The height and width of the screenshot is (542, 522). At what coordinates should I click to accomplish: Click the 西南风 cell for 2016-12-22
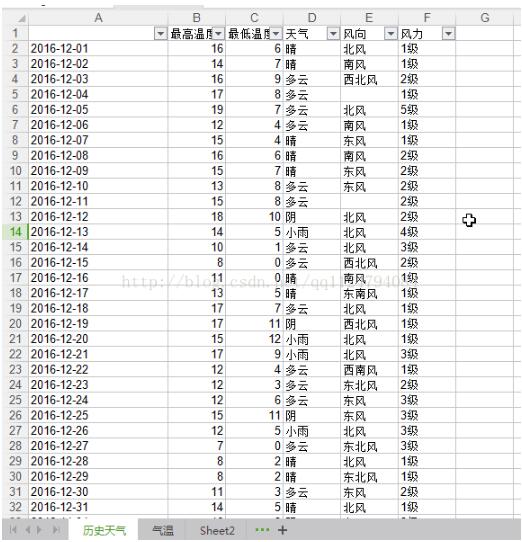click(x=369, y=370)
